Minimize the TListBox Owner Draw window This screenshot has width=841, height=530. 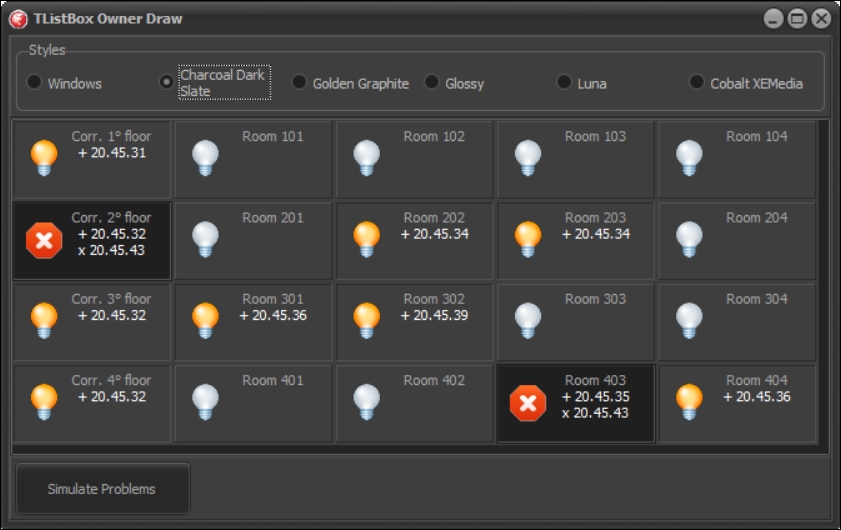coord(773,19)
